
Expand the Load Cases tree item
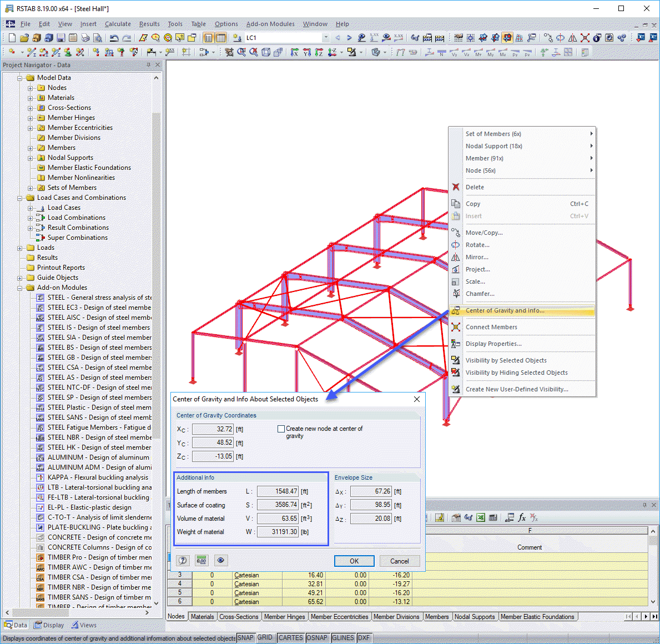click(x=31, y=208)
